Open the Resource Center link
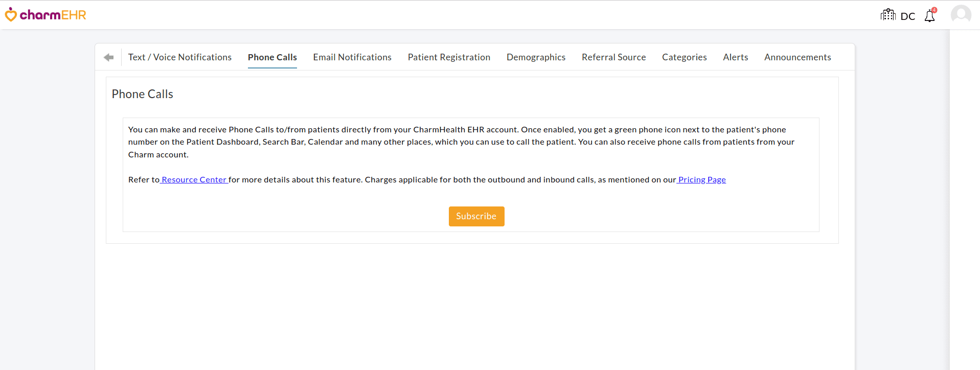The image size is (980, 370). pos(194,180)
